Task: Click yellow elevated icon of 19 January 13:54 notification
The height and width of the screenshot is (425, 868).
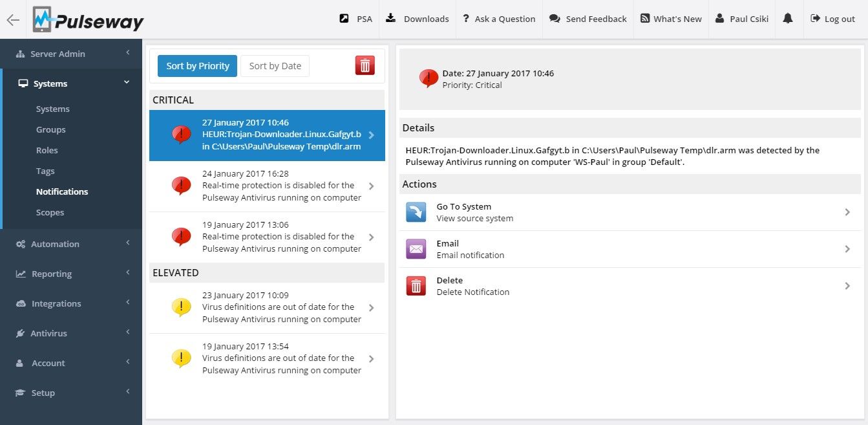Action: coord(182,358)
